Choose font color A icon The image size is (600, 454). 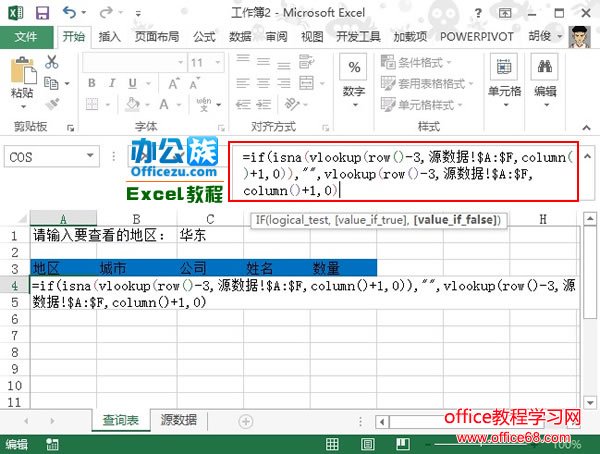pos(164,104)
